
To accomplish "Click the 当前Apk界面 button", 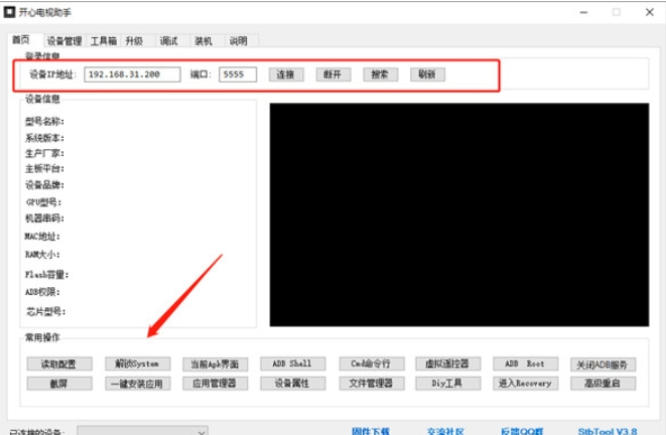I will [x=215, y=364].
